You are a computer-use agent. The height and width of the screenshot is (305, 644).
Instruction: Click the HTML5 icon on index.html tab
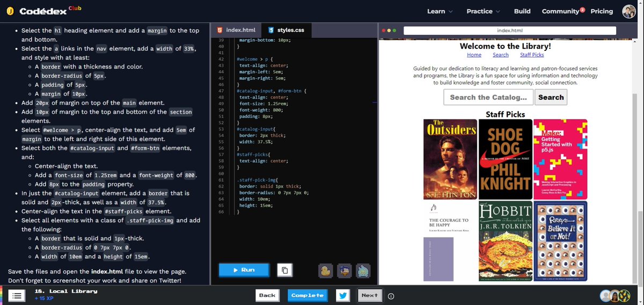219,30
